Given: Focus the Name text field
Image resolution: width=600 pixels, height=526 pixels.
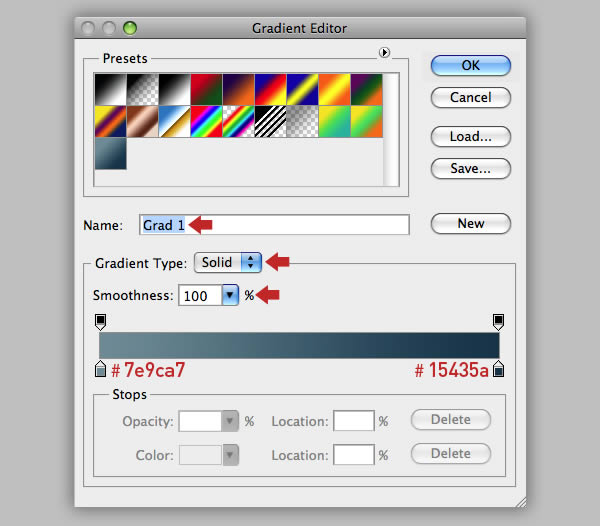Looking at the screenshot, I should click(274, 225).
